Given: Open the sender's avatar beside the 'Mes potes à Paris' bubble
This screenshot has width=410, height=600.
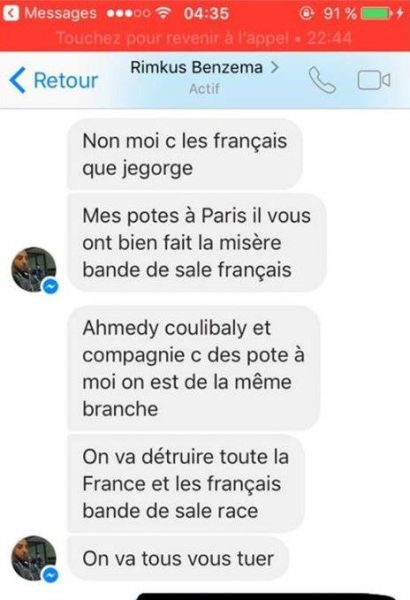Looking at the screenshot, I should [34, 269].
